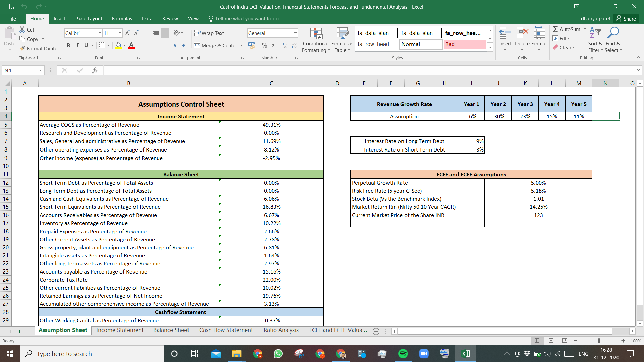Click Windows Start button
This screenshot has height=362, width=644.
coord(10,354)
